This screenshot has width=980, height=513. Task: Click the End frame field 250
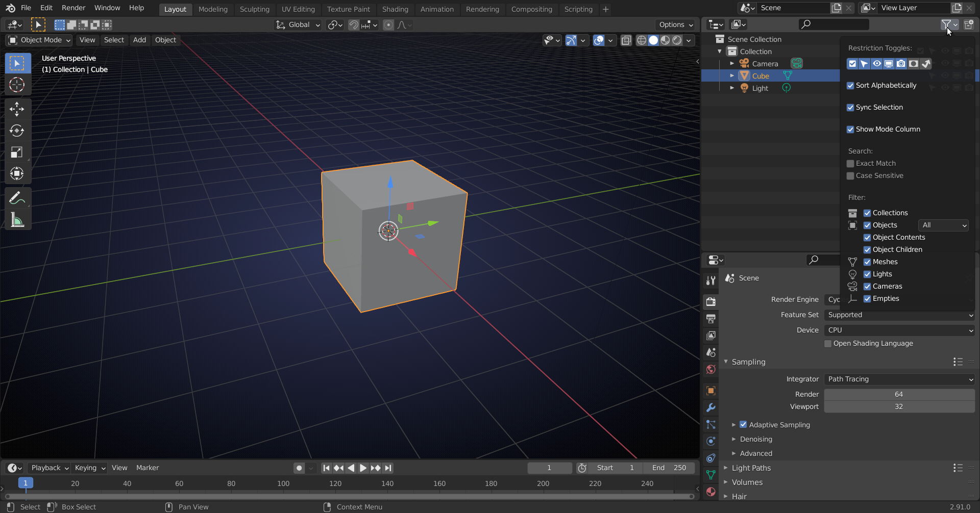(669, 468)
